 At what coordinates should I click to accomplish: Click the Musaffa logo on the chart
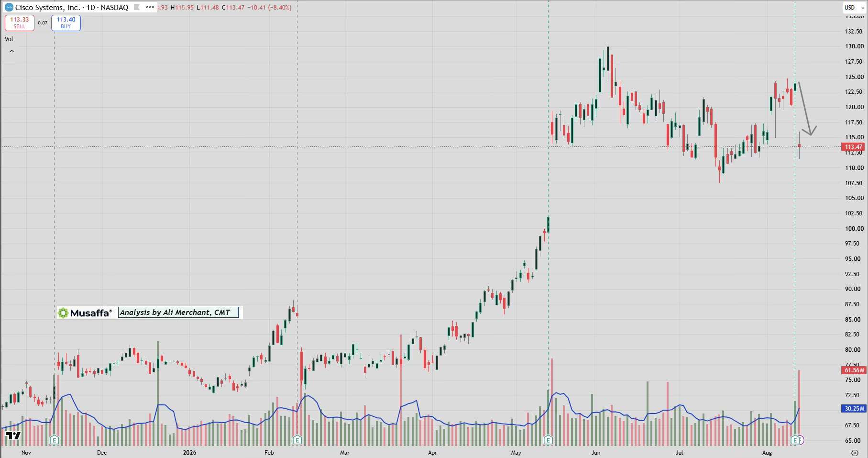tap(85, 313)
